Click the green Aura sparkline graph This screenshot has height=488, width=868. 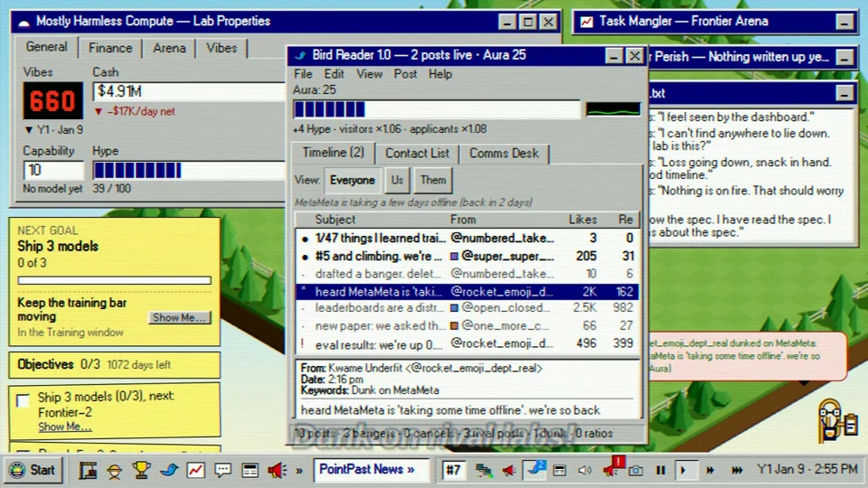[613, 109]
